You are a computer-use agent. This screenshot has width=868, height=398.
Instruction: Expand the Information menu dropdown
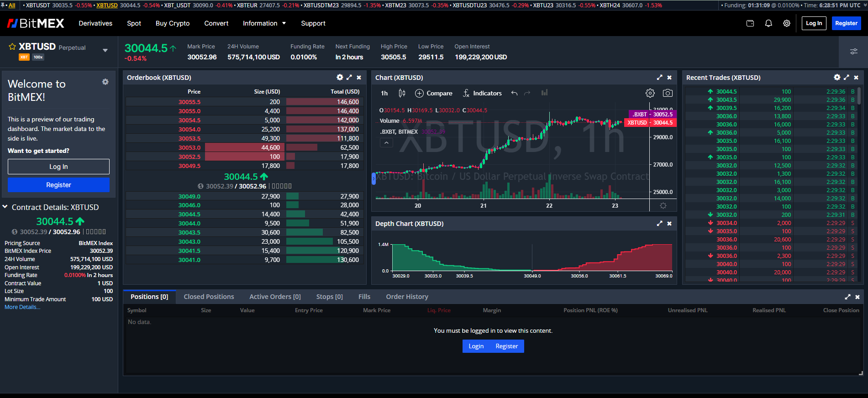pyautogui.click(x=264, y=23)
